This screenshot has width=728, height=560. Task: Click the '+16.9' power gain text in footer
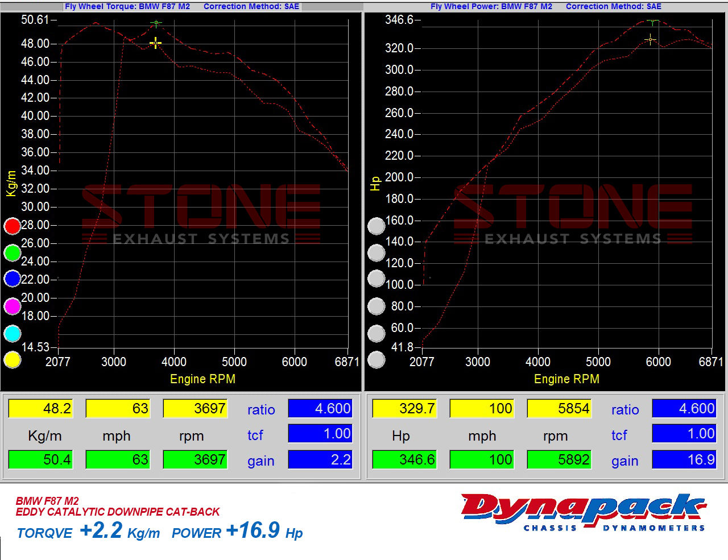tap(253, 530)
